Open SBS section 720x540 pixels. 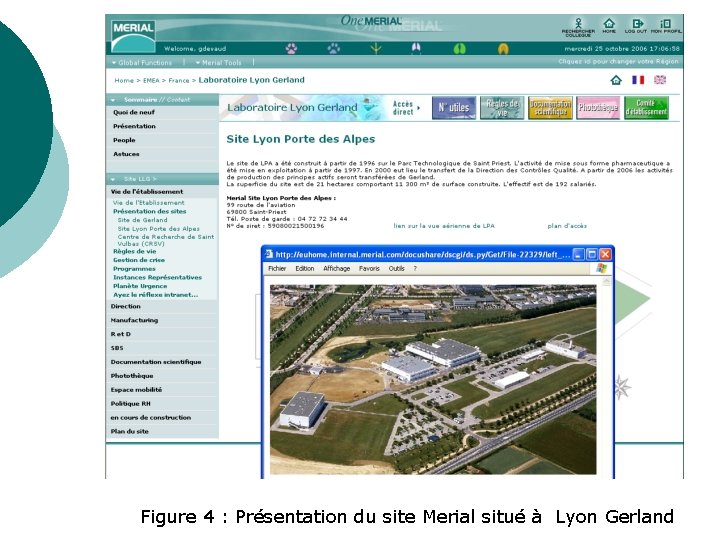click(117, 348)
